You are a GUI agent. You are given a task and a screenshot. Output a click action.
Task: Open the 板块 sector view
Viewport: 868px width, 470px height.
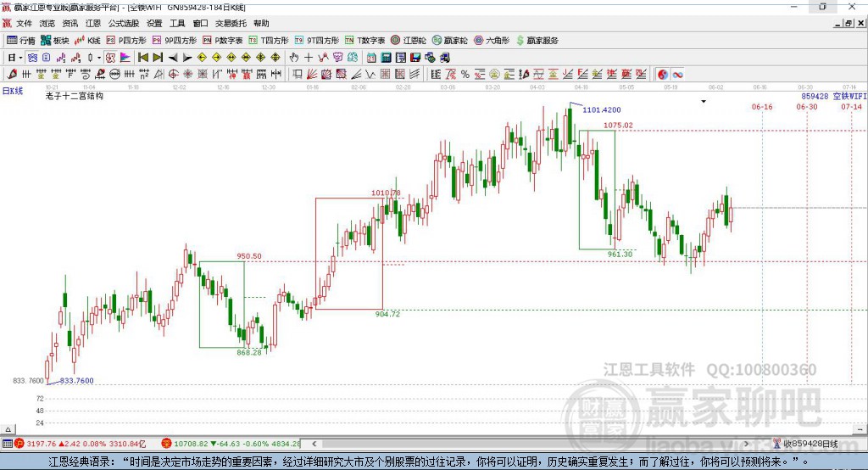(55, 41)
